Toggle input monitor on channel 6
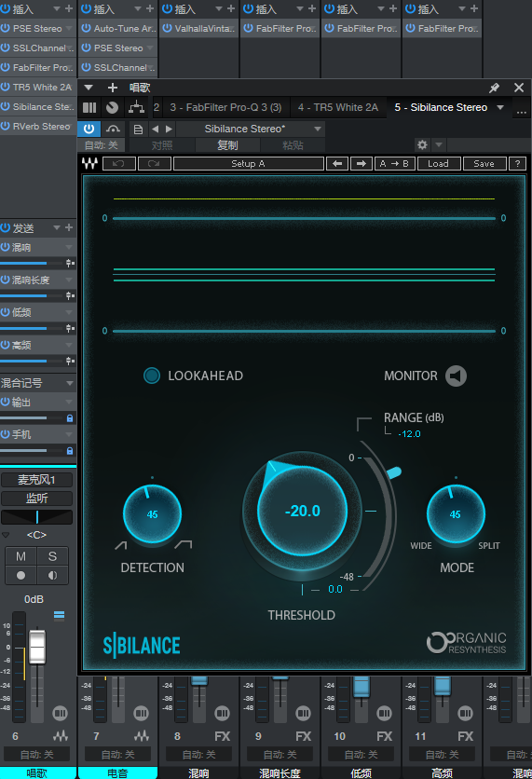 point(53,575)
